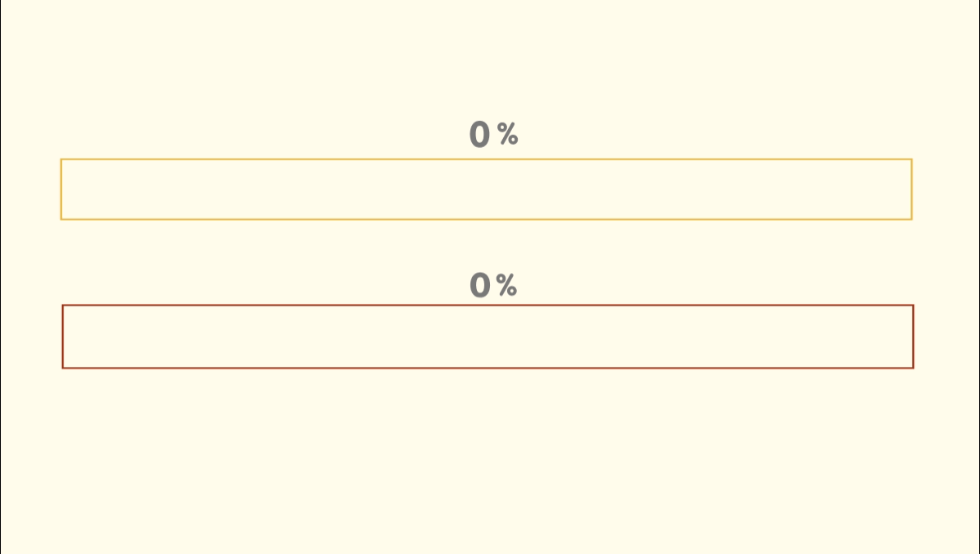Click the left border of the yellow bar
The height and width of the screenshot is (554, 980).
pyautogui.click(x=61, y=190)
